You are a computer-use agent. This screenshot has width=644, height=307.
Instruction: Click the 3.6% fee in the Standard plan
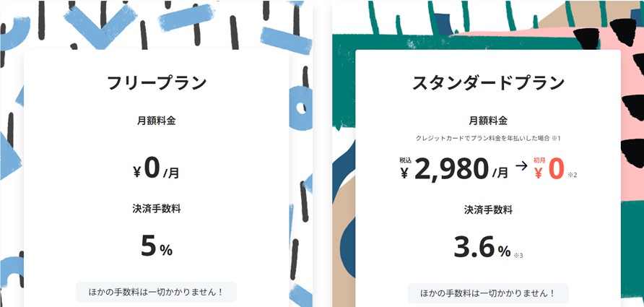click(x=482, y=247)
